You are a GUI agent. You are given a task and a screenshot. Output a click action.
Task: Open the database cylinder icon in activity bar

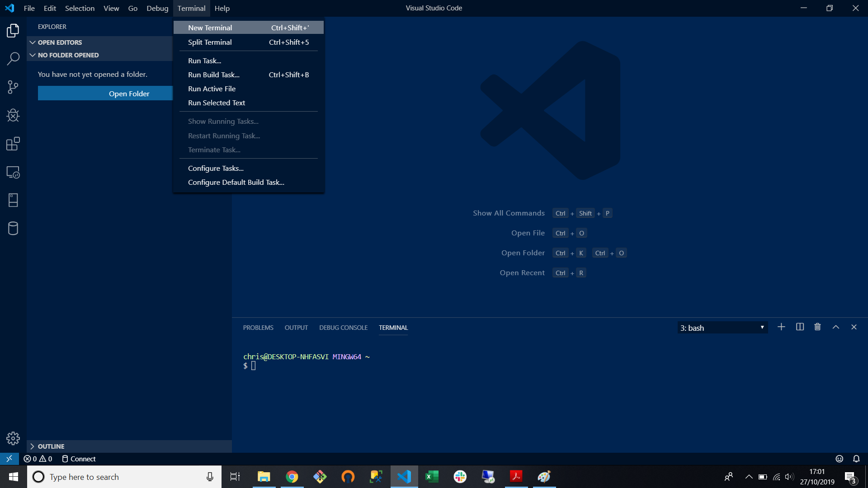click(x=13, y=229)
